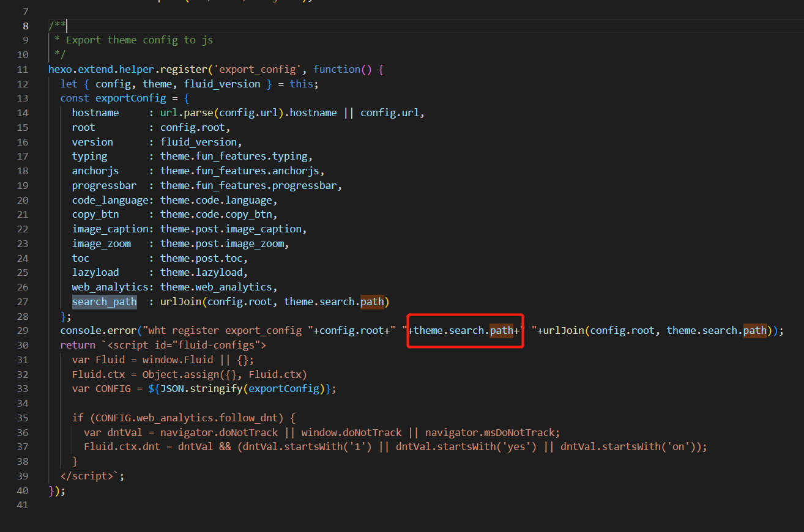Image resolution: width=804 pixels, height=532 pixels.
Task: Click the 'code_language' key on line 20
Action: pyautogui.click(x=110, y=200)
